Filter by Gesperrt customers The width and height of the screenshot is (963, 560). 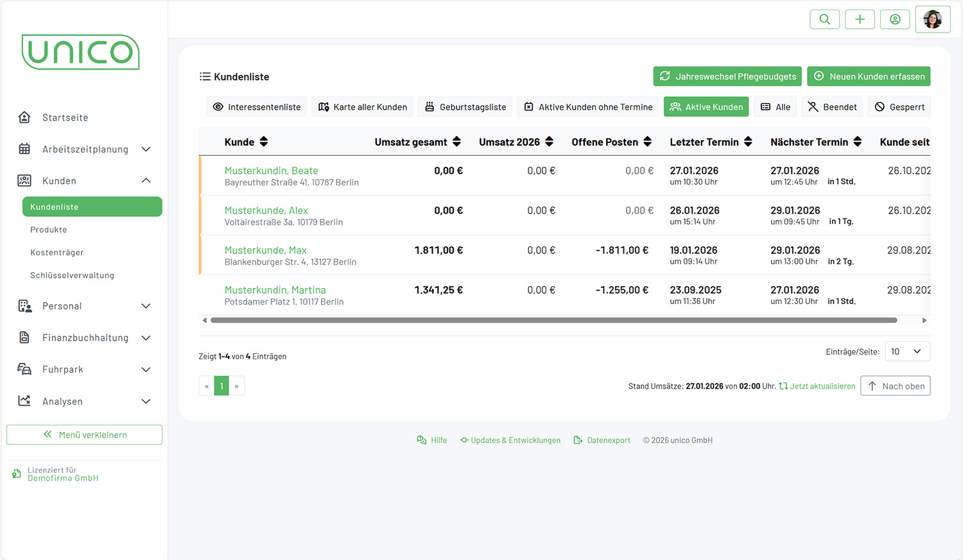click(x=899, y=107)
